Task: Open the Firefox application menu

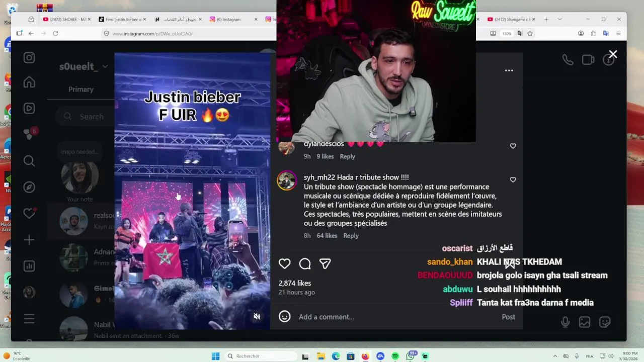Action: click(x=618, y=34)
